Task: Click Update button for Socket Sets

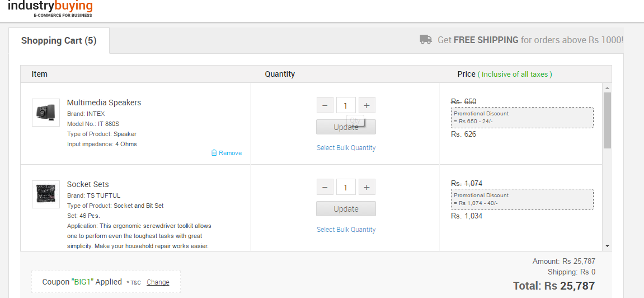Action: 346,209
